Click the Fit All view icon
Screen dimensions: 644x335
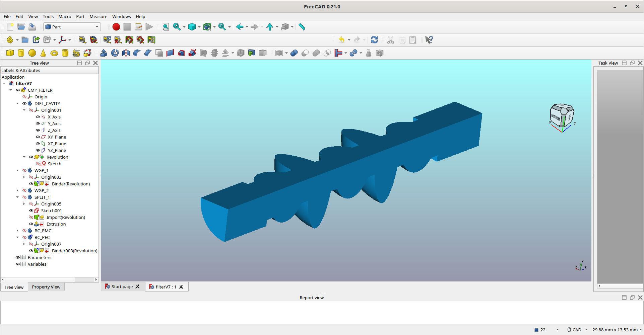[x=166, y=27]
